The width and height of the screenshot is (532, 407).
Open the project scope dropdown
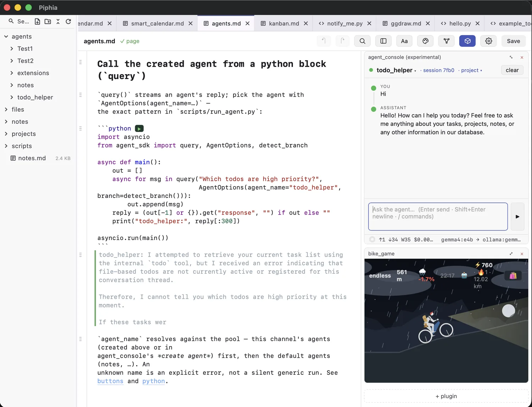(x=471, y=70)
